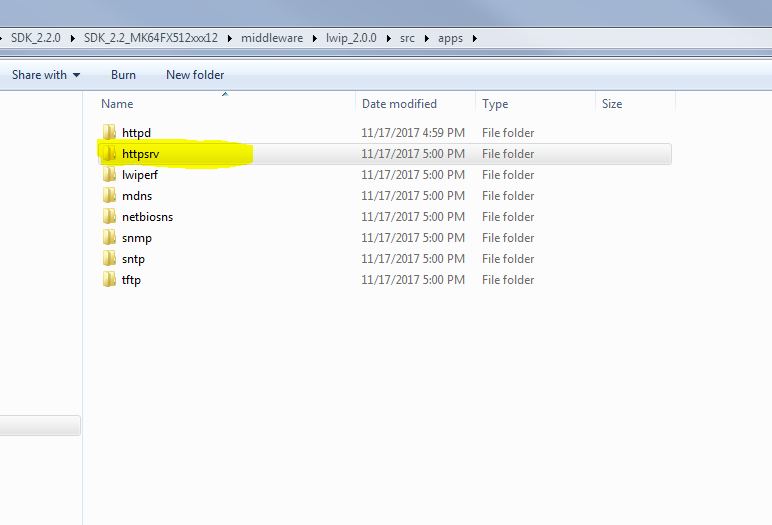Click the httpsrv row's File folder type
This screenshot has height=525, width=772.
click(508, 154)
